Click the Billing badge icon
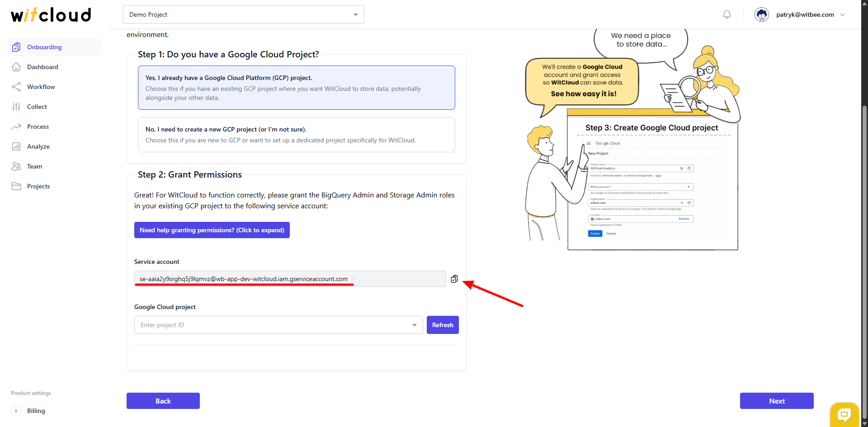Image resolution: width=868 pixels, height=427 pixels. (16, 411)
